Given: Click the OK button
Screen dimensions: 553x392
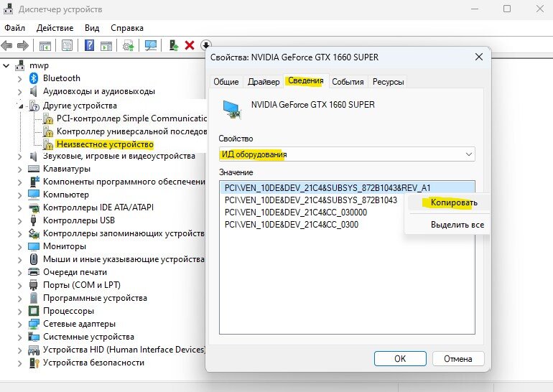Looking at the screenshot, I should [x=400, y=358].
